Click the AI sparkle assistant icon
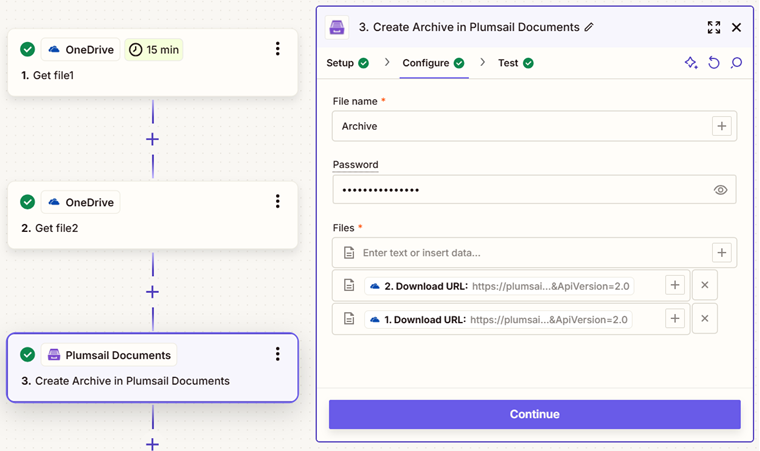 (x=691, y=63)
